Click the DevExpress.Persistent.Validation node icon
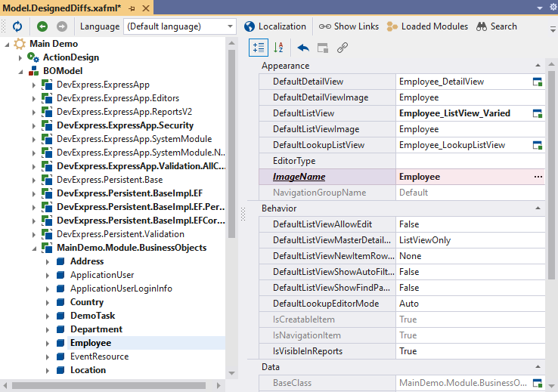Image resolution: width=558 pixels, height=392 pixels. click(x=47, y=234)
